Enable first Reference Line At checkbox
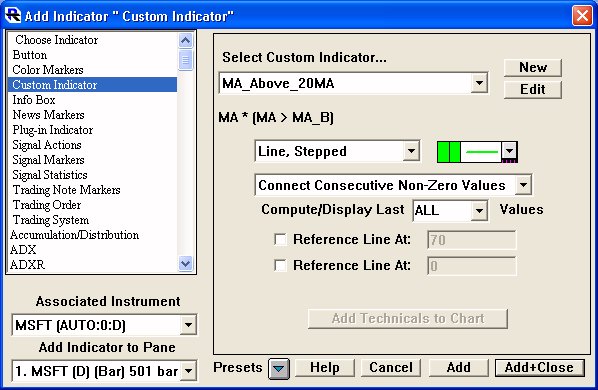This screenshot has height=390, width=598. click(x=280, y=239)
